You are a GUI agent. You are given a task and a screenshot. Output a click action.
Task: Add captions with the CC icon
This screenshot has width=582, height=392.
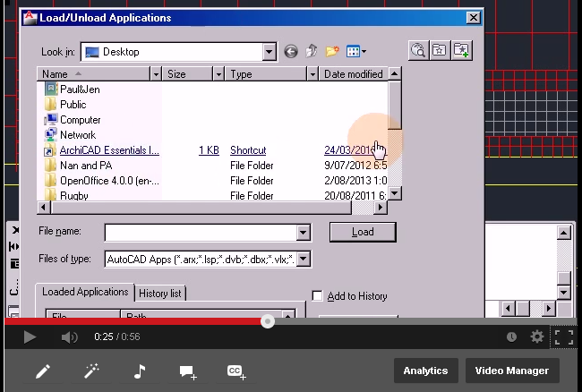[x=235, y=371]
